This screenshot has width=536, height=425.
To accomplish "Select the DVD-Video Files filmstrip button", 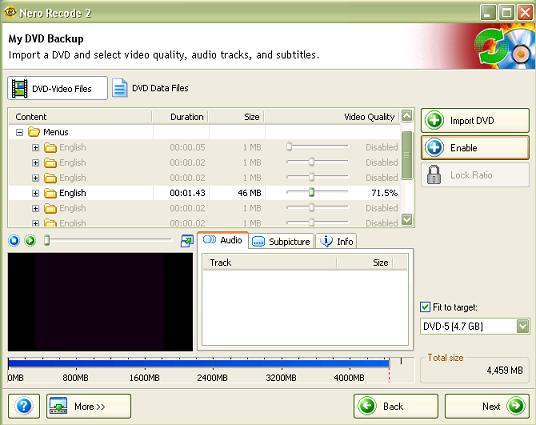I will point(57,88).
